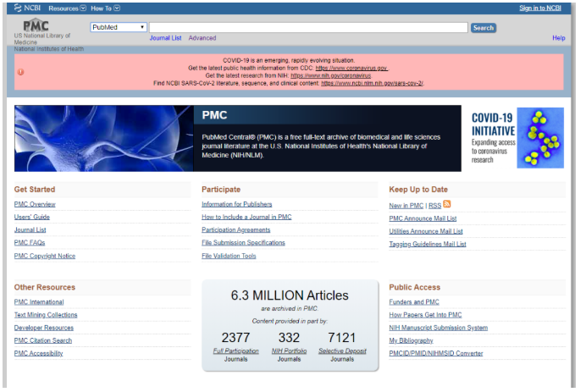Open the Journal List link under search bar

165,38
